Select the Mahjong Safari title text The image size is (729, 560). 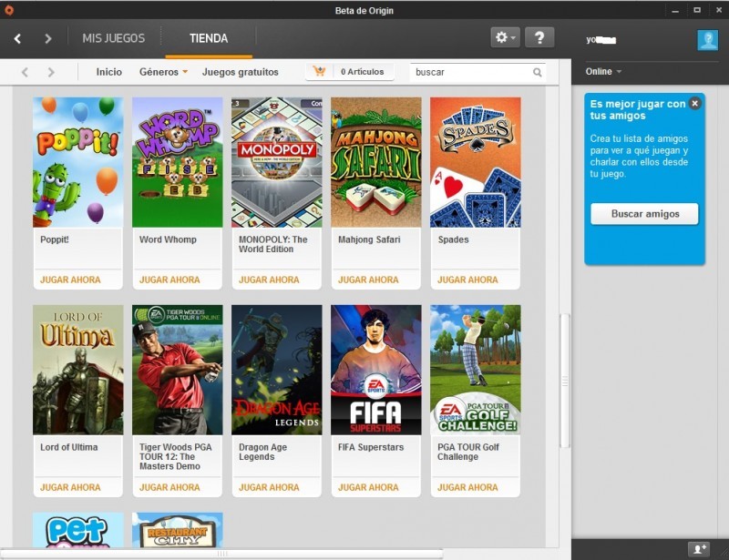pos(369,239)
